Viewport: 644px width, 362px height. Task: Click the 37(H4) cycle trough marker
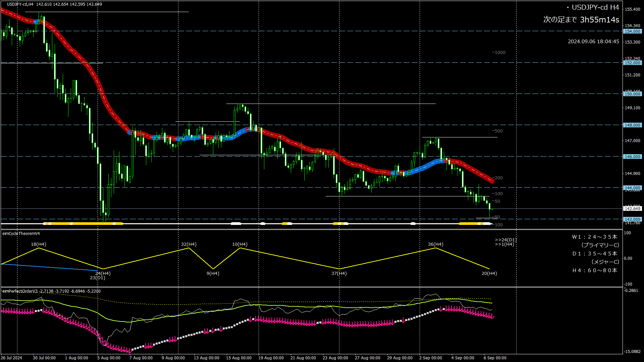[x=339, y=273]
